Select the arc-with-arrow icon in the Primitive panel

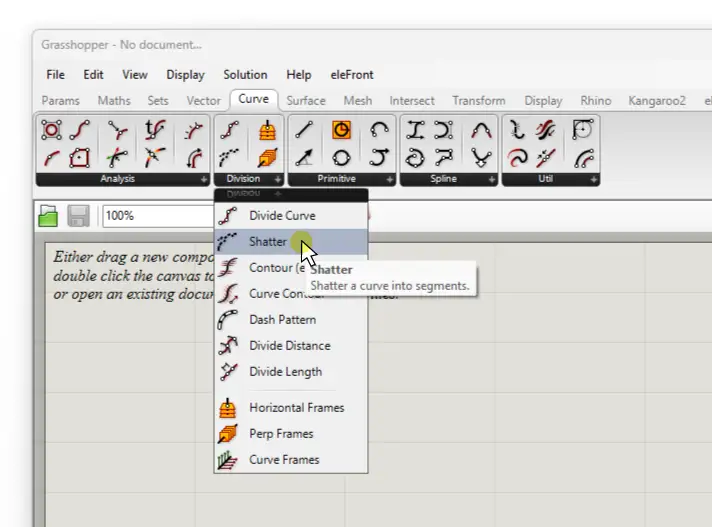point(379,158)
